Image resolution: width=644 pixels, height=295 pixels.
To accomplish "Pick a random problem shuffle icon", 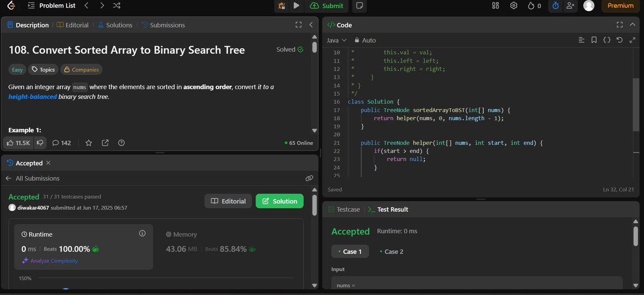I will point(117,6).
